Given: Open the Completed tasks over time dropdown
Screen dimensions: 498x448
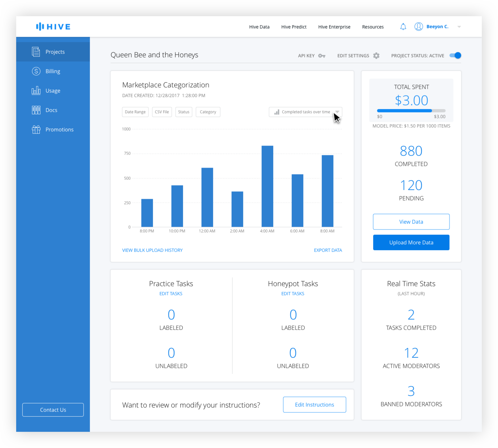Looking at the screenshot, I should (x=305, y=112).
